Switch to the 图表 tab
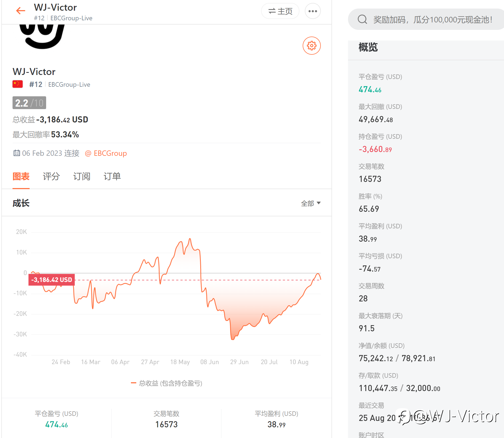 coord(21,176)
